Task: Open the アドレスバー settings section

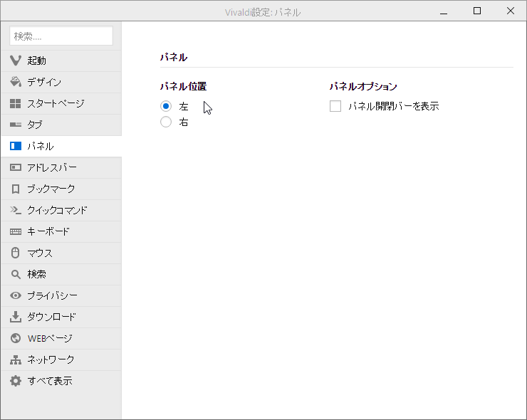Action: (x=61, y=168)
